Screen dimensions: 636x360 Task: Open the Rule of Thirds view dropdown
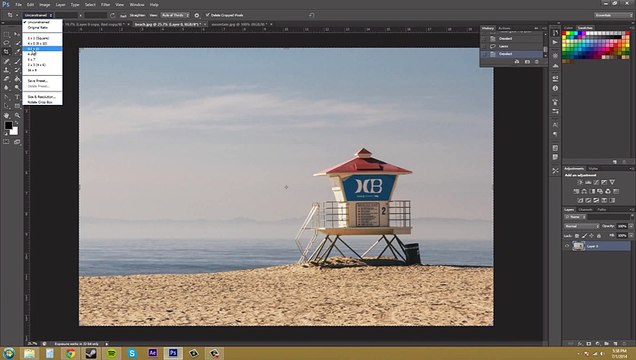[175, 15]
